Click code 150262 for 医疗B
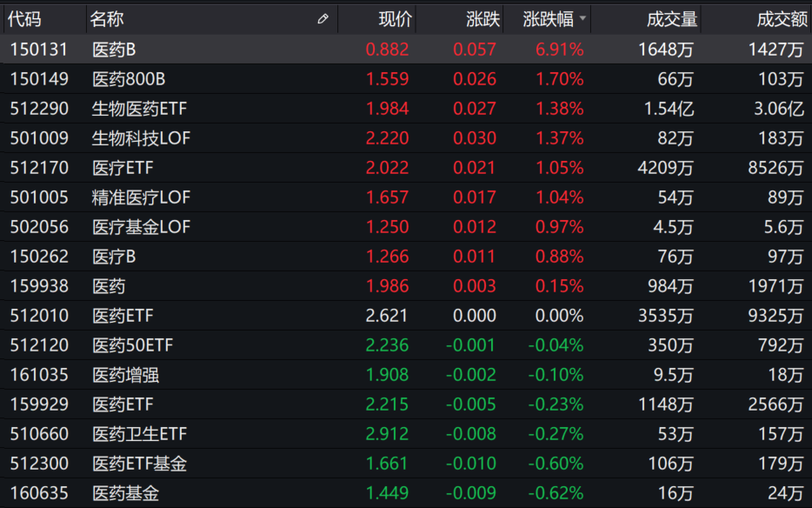 [39, 257]
